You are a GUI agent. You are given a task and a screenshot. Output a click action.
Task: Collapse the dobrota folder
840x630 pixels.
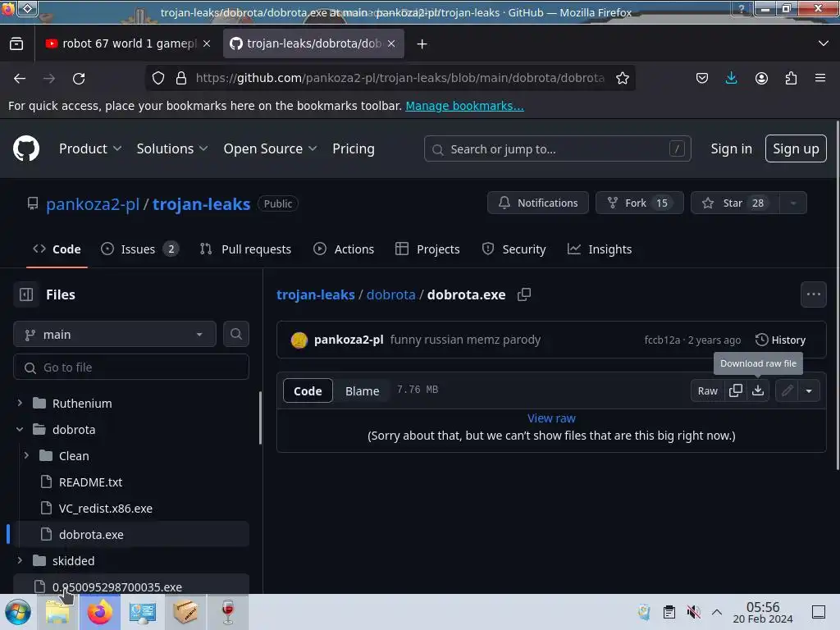pyautogui.click(x=20, y=429)
